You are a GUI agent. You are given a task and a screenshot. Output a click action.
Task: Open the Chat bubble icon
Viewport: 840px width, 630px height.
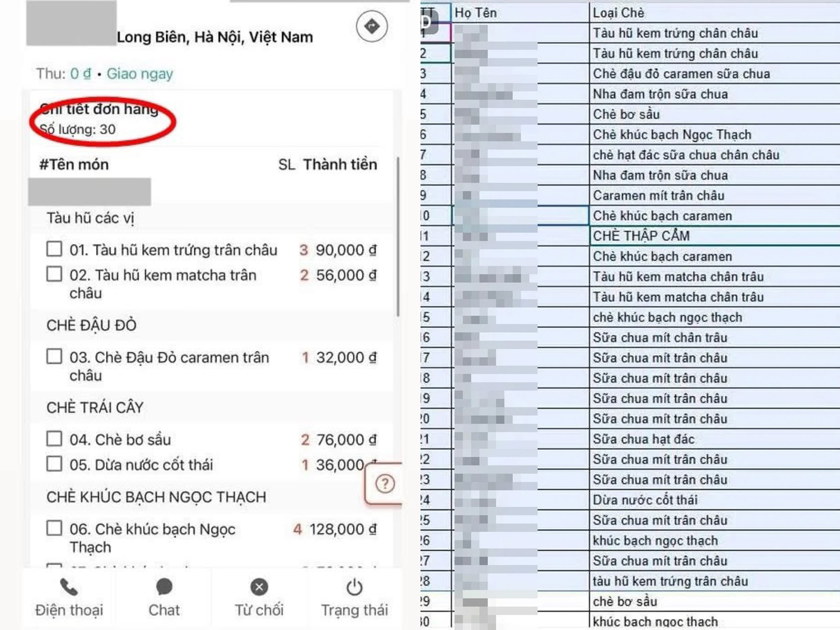[x=164, y=587]
